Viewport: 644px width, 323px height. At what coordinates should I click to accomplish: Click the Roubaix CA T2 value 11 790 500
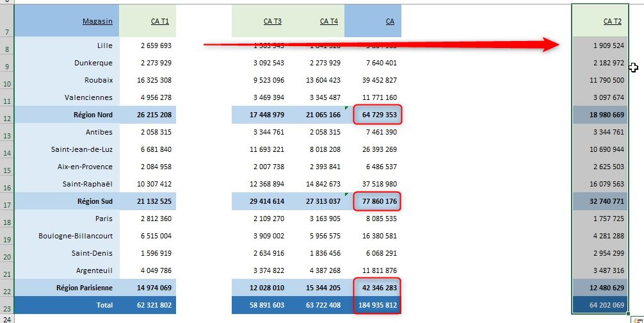point(600,80)
